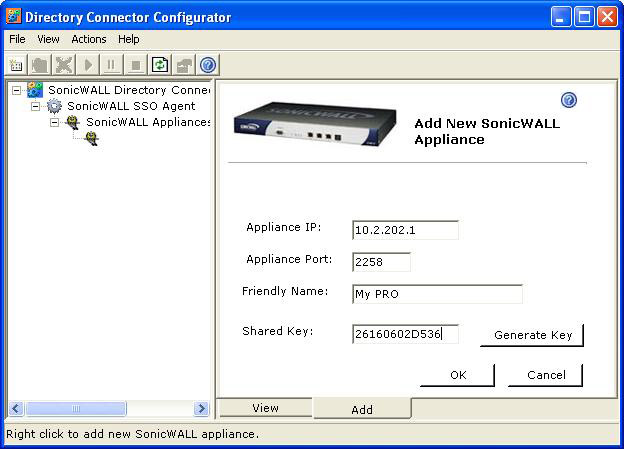This screenshot has height=449, width=624.
Task: Select SonicWALL Appliances tree label
Action: [x=148, y=122]
